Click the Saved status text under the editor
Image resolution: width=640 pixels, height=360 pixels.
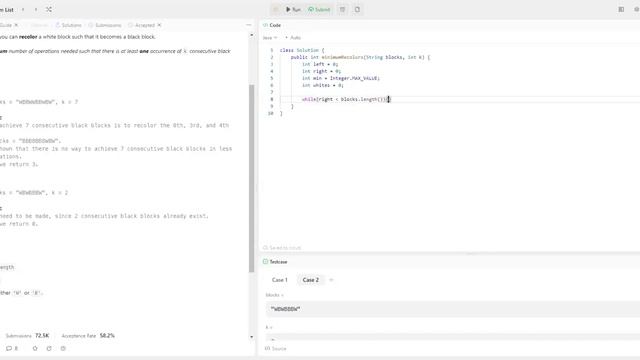[282, 248]
